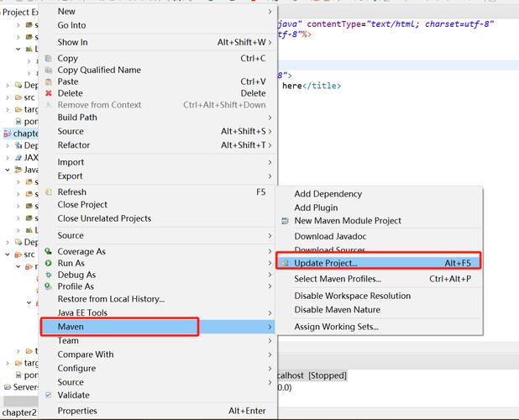Screen dimensions: 519x420
Task: Expand the New submenu arrow
Action: click(270, 12)
